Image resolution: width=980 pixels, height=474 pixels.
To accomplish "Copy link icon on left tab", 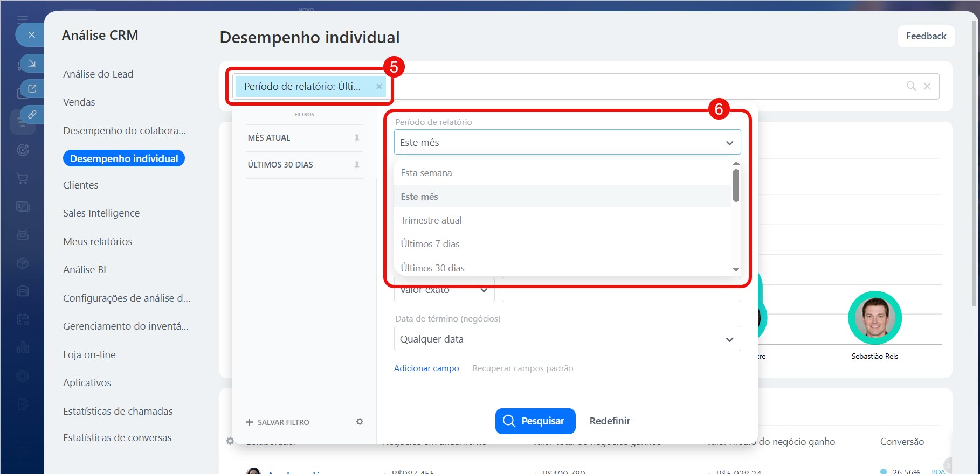I will pos(32,114).
